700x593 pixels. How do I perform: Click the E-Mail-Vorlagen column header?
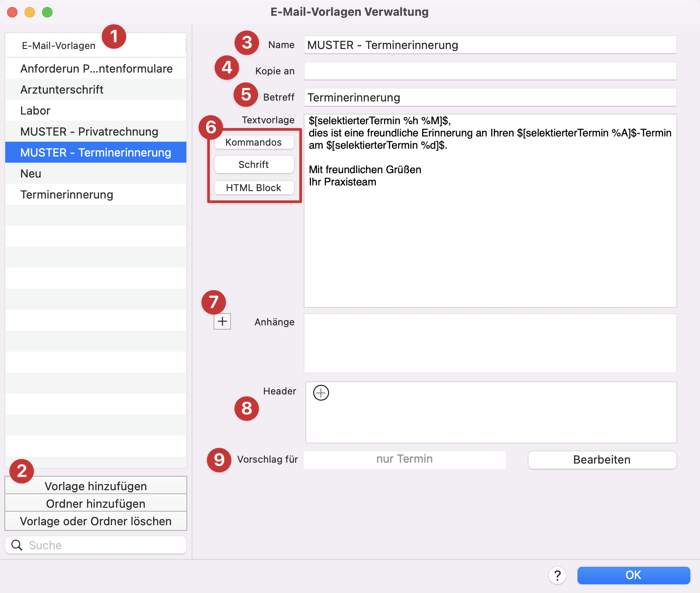96,45
